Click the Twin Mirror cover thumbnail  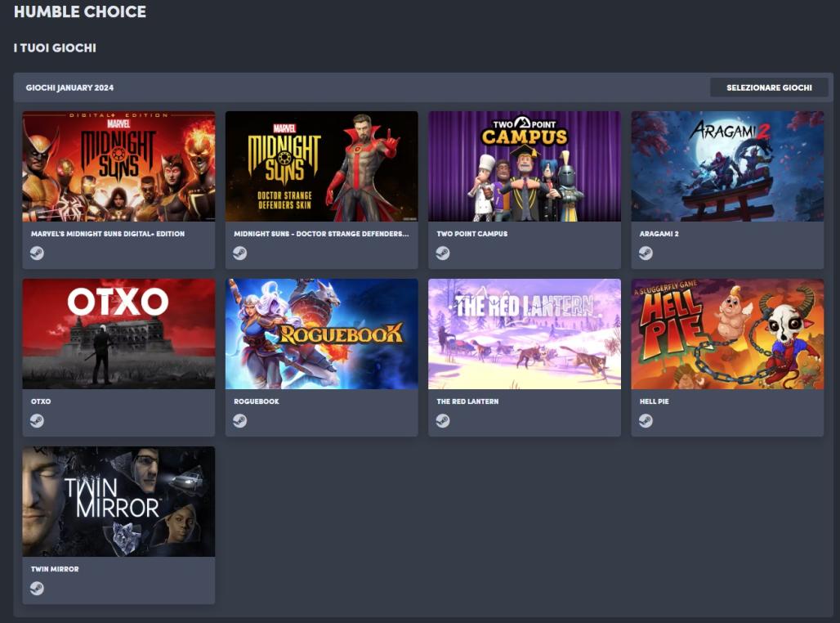coord(118,501)
